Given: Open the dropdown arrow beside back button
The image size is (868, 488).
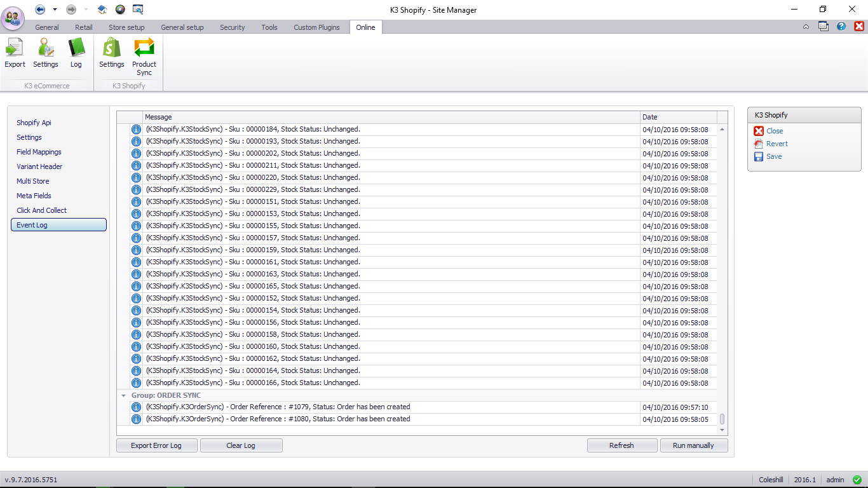Looking at the screenshot, I should (55, 10).
